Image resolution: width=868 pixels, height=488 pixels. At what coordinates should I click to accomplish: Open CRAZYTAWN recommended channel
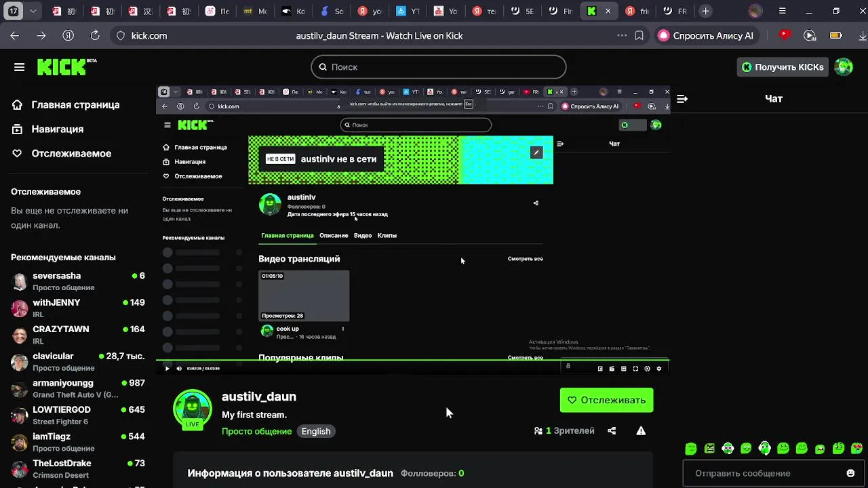[x=78, y=335]
